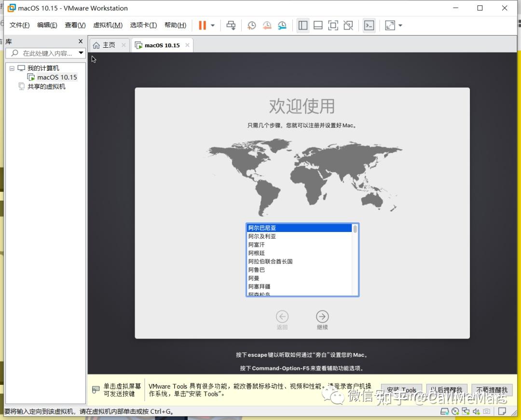This screenshot has width=521, height=420.
Task: Select 阿拉伯联合酋长国 in the country list
Action: click(300, 261)
